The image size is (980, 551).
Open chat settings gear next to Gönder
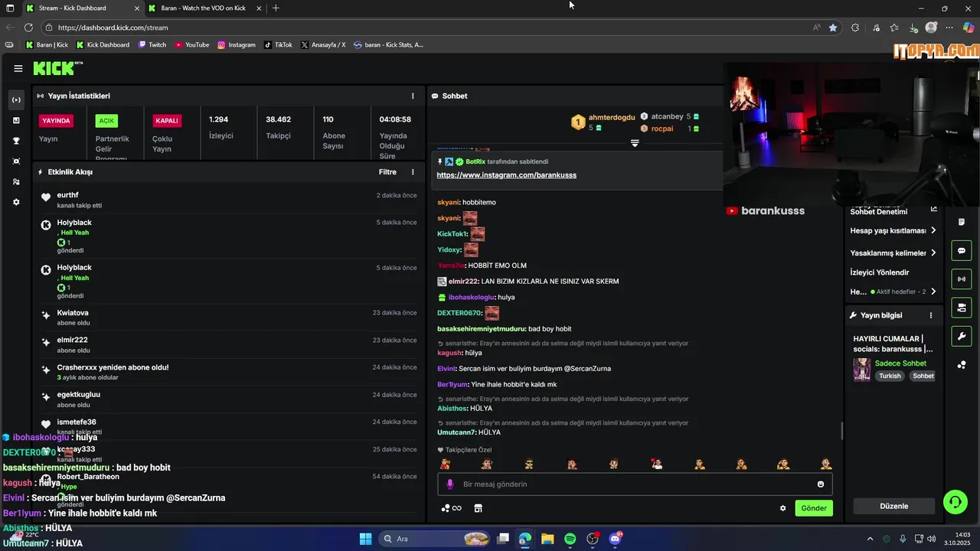782,508
